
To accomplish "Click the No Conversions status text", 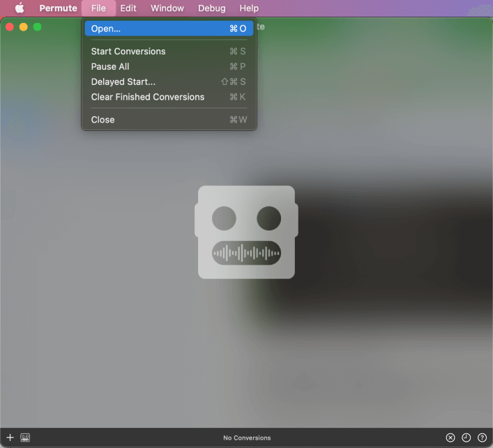I will (247, 438).
